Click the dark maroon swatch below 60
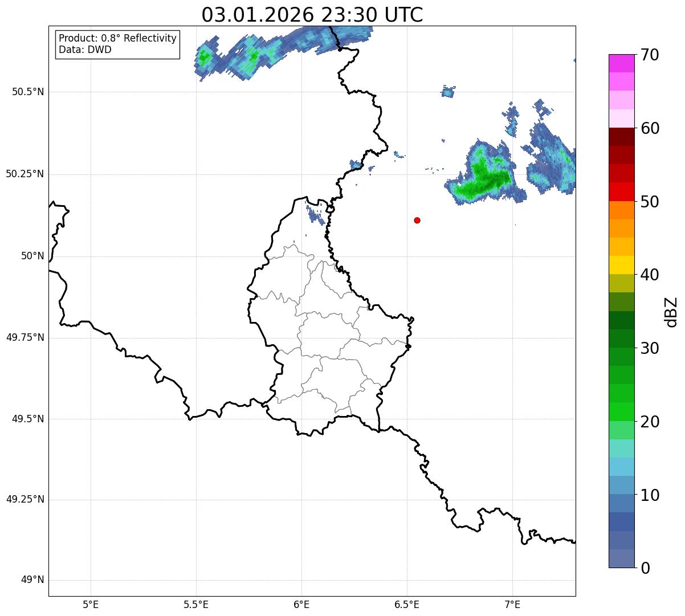The width and height of the screenshot is (685, 616). click(621, 137)
